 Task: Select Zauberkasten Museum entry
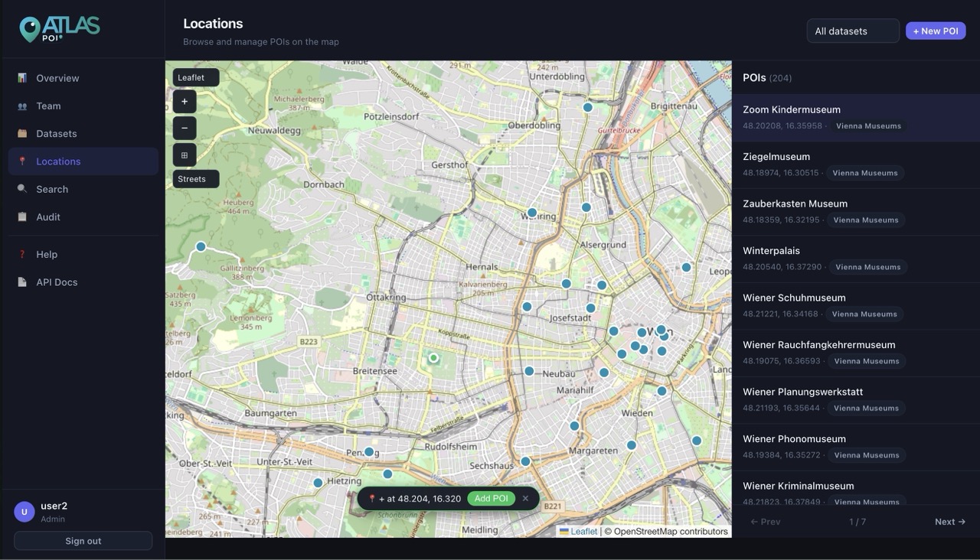click(856, 212)
